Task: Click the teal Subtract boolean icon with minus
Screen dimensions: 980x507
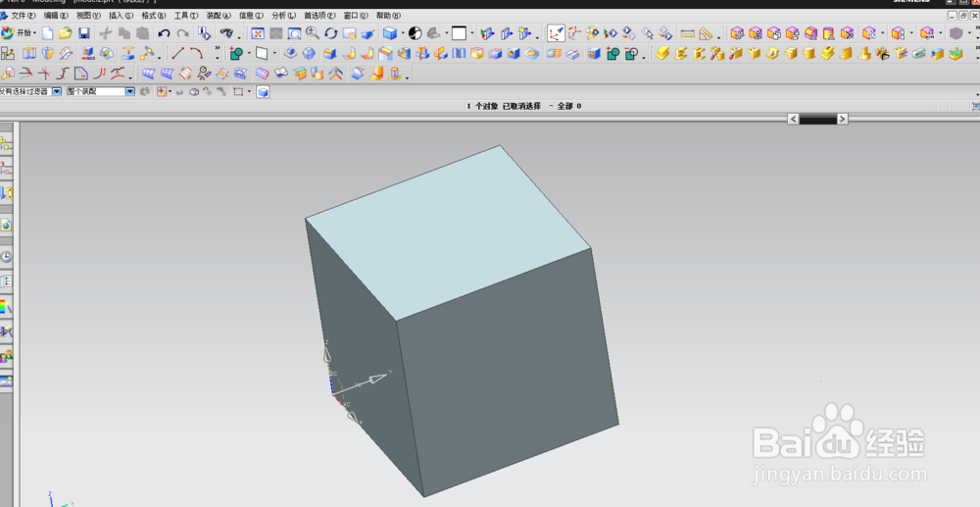Action: pos(632,54)
